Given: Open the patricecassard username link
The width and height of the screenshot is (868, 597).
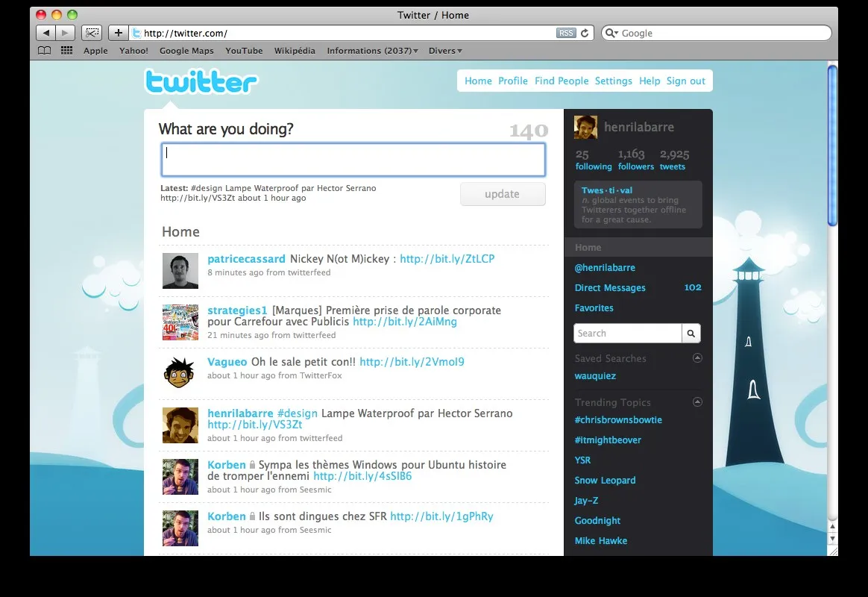Looking at the screenshot, I should tap(246, 259).
